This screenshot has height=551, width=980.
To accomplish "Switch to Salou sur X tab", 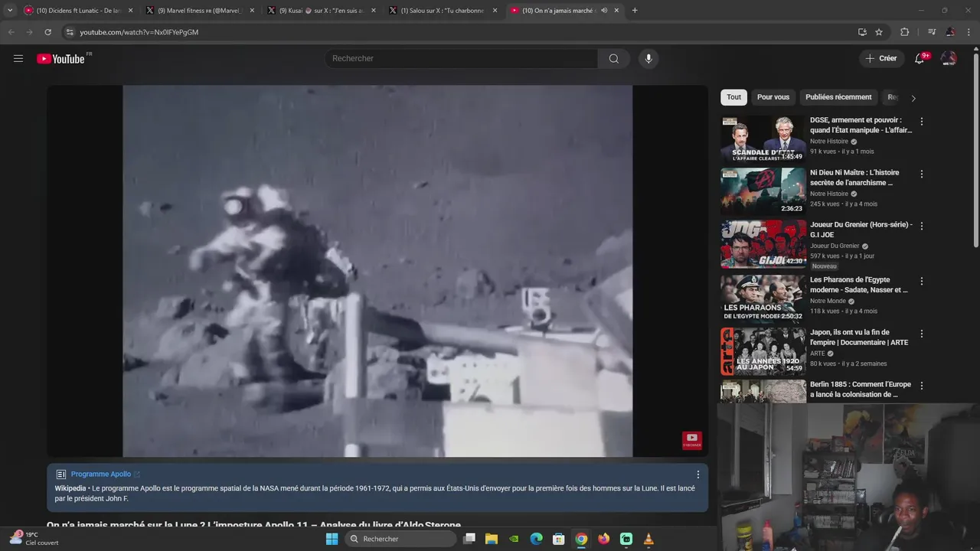I will coord(442,11).
